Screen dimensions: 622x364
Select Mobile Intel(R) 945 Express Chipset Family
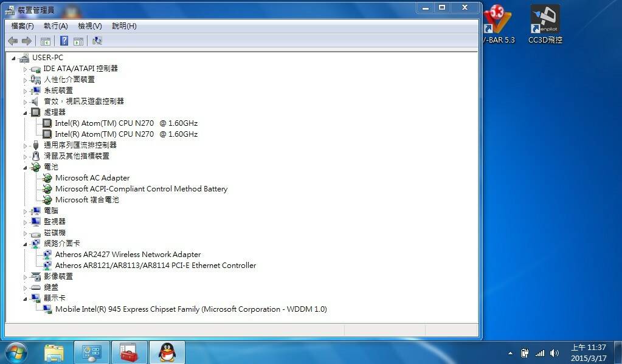(191, 309)
